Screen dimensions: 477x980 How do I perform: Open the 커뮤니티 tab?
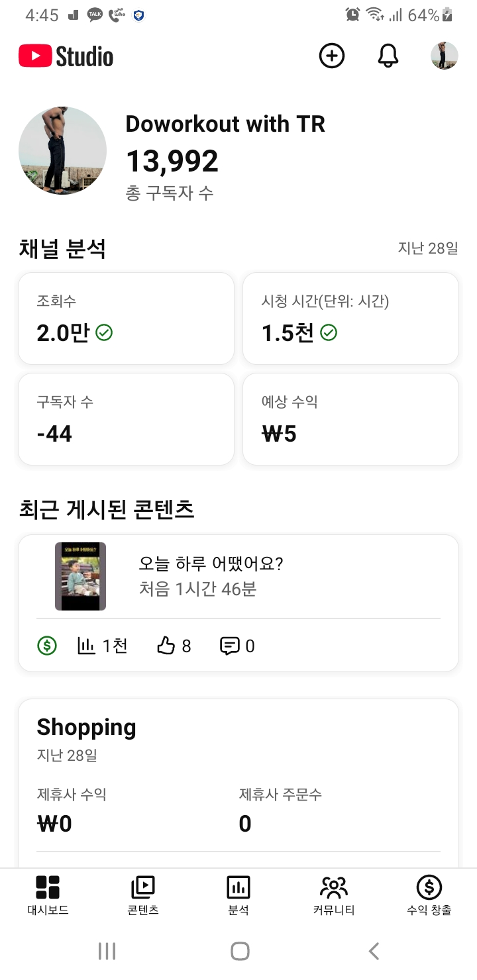(334, 895)
